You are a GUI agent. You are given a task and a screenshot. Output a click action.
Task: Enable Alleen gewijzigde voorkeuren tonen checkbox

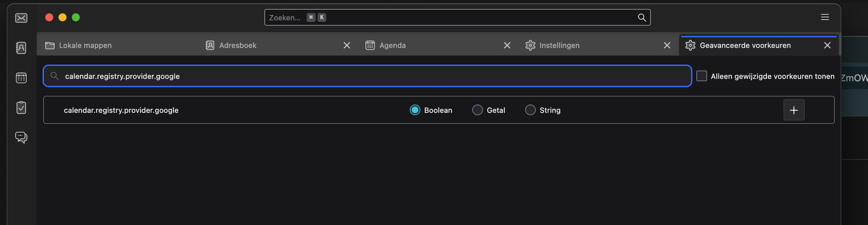click(x=701, y=76)
